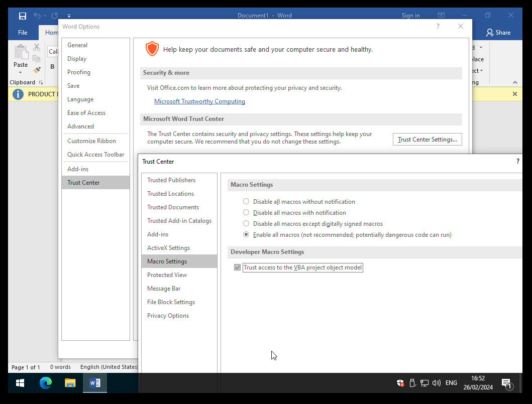Expand the Paste dropdown arrow
The height and width of the screenshot is (404, 532).
[x=21, y=73]
